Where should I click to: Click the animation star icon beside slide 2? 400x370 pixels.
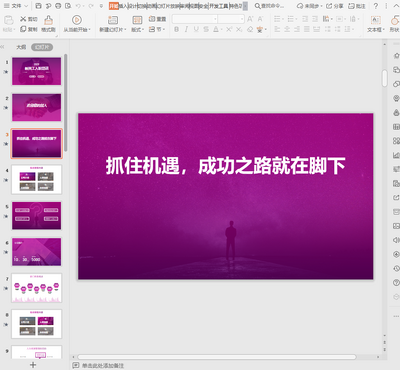point(6,108)
